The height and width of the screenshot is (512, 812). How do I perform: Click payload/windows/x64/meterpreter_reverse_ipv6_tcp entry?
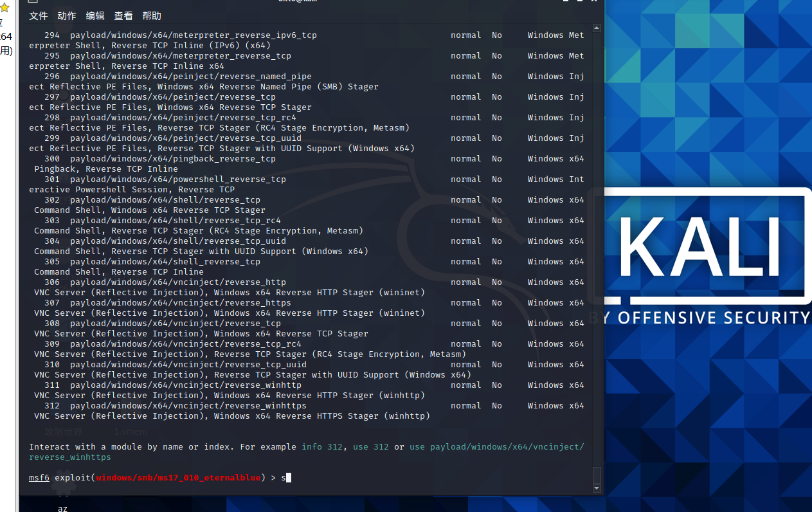tap(194, 35)
